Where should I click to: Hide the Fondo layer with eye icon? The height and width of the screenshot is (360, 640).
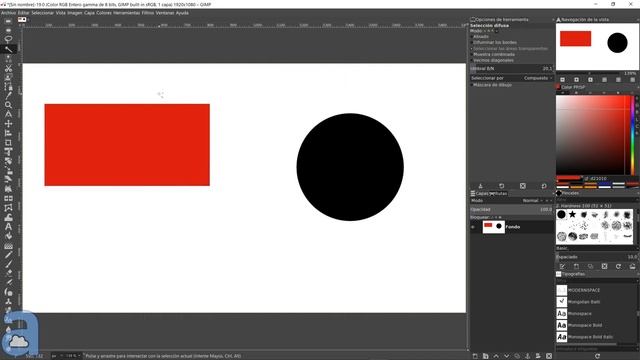point(473,227)
